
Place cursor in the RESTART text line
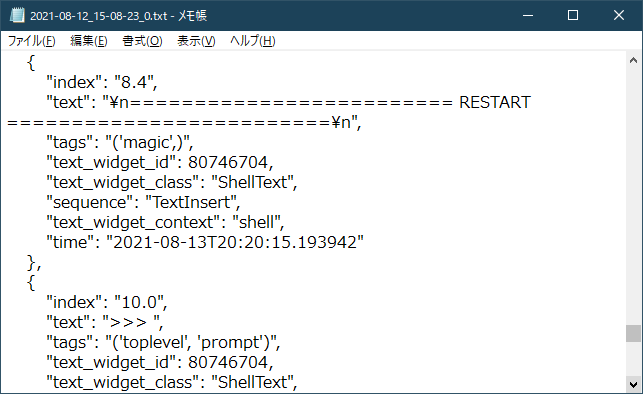(x=289, y=102)
